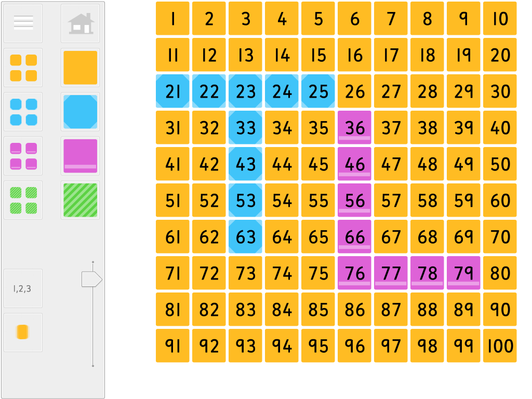The height and width of the screenshot is (399, 532).
Task: Click the number 1 cell
Action: 172,19
